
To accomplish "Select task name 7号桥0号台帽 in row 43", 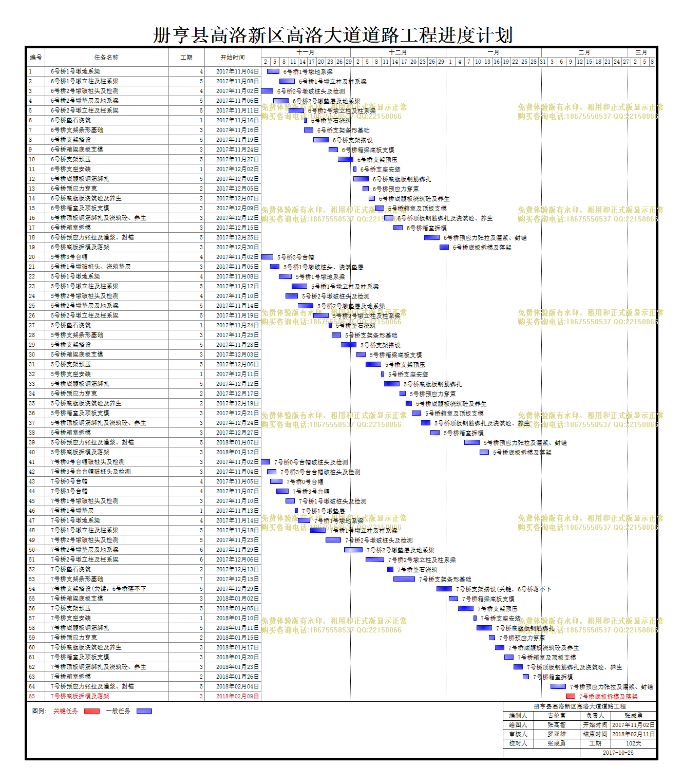I will tap(69, 481).
